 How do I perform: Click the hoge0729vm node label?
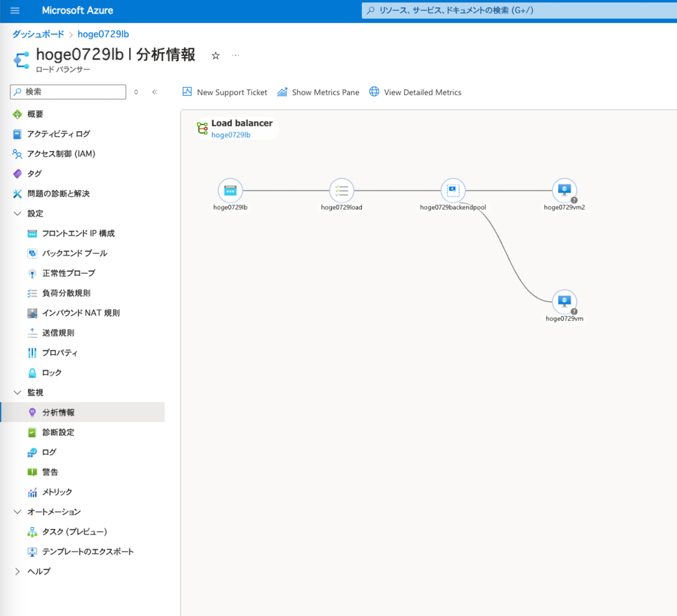click(x=564, y=319)
